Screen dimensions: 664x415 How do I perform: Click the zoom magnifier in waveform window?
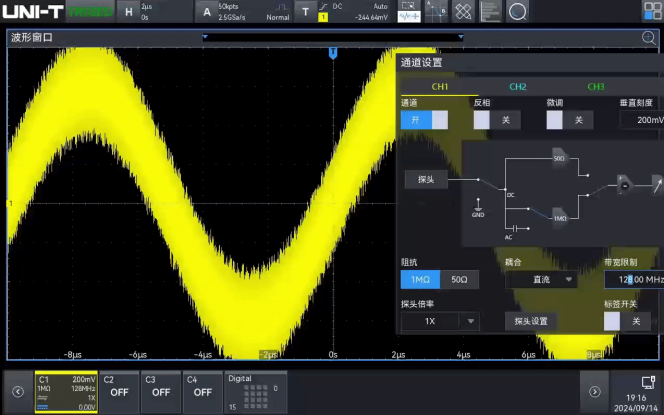(x=649, y=38)
